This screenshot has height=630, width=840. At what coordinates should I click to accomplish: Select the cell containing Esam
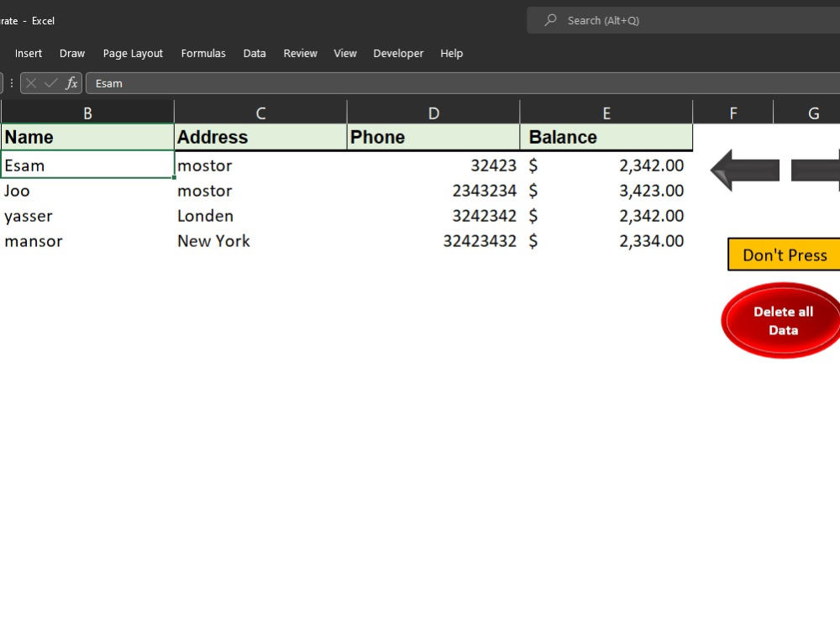coord(87,165)
